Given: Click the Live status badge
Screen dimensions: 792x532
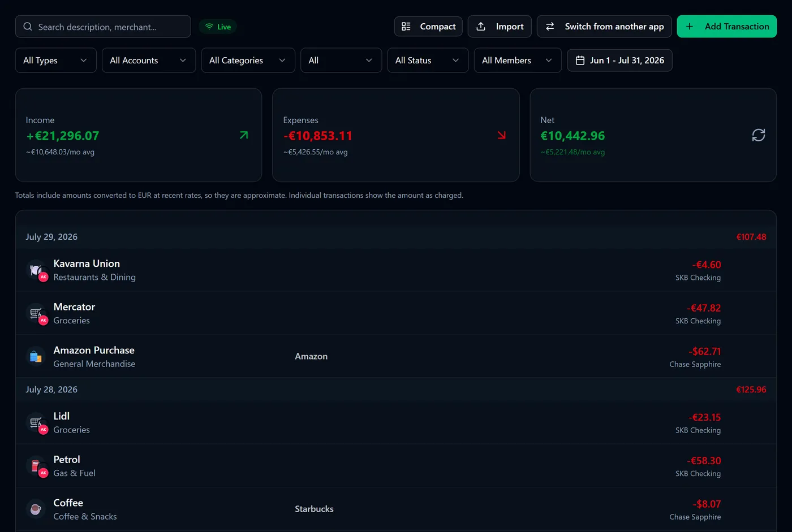Looking at the screenshot, I should point(218,27).
